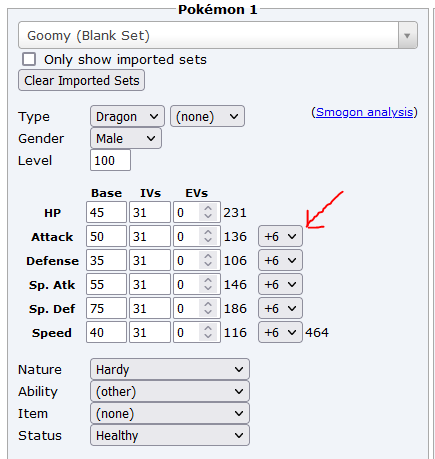This screenshot has width=435, height=459.
Task: Open the Sp. Def +6 boost dropdown
Action: (280, 308)
